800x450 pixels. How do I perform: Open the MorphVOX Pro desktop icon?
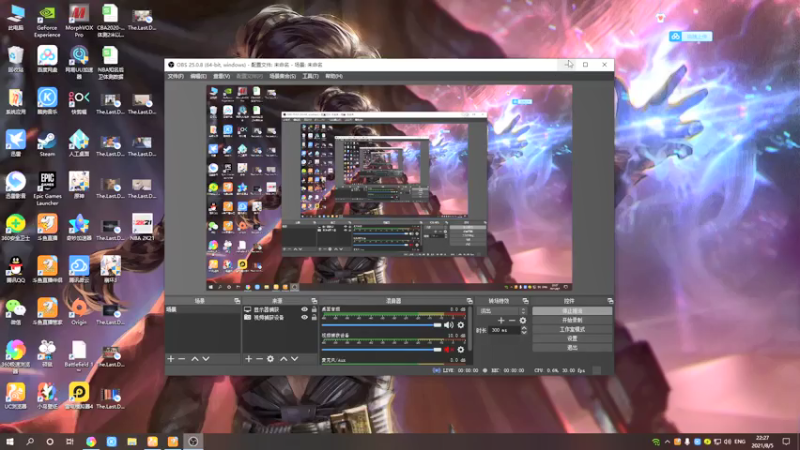pyautogui.click(x=79, y=21)
